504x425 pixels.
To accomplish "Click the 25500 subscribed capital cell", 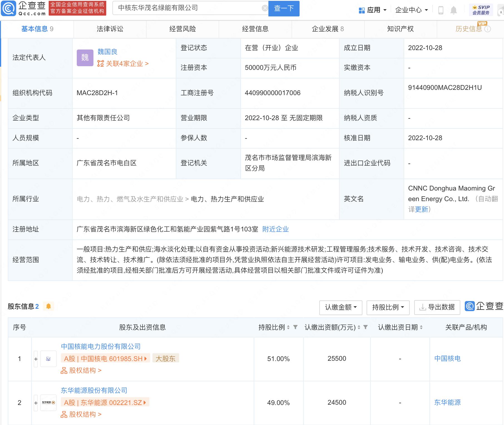I will point(337,359).
